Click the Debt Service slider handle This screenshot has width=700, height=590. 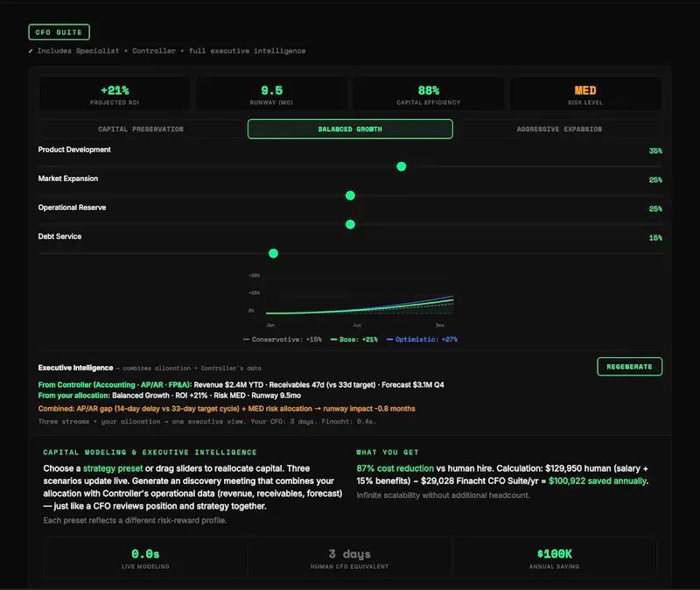274,254
